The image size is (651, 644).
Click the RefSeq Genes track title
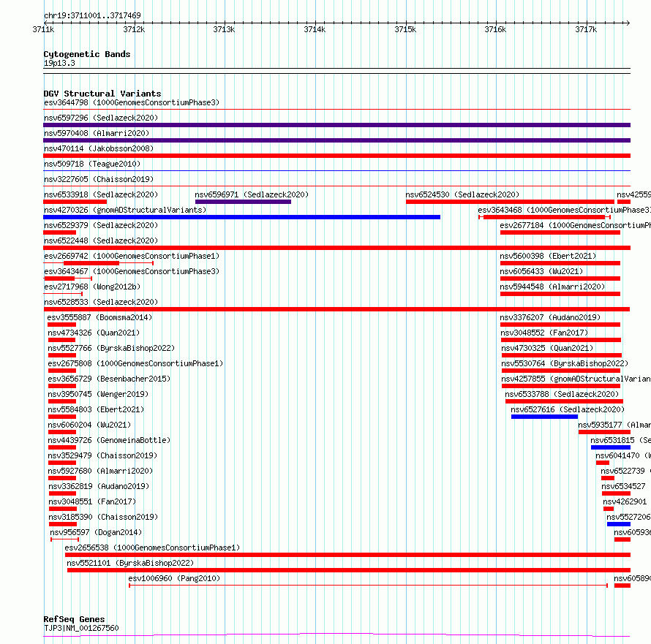pyautogui.click(x=74, y=619)
